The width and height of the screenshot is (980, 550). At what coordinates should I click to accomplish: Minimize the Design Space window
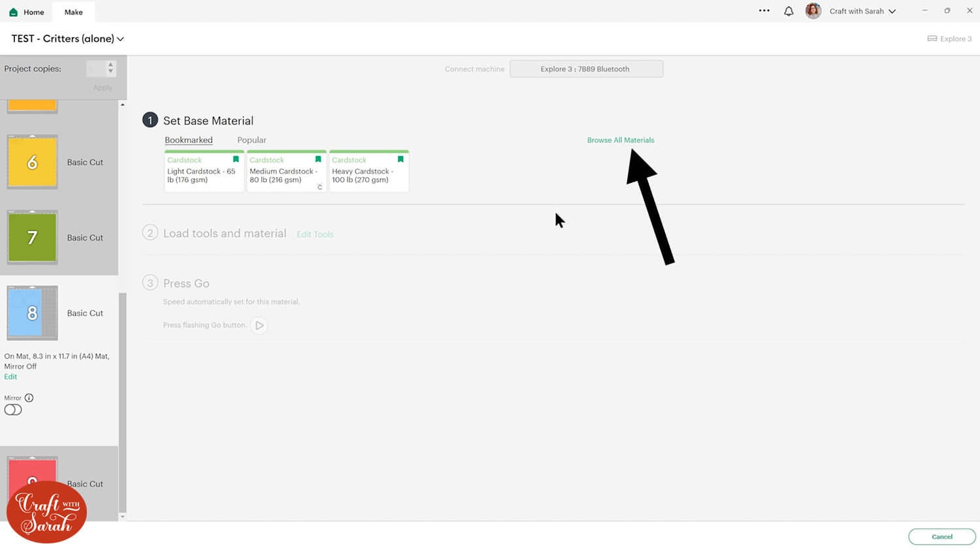point(924,10)
